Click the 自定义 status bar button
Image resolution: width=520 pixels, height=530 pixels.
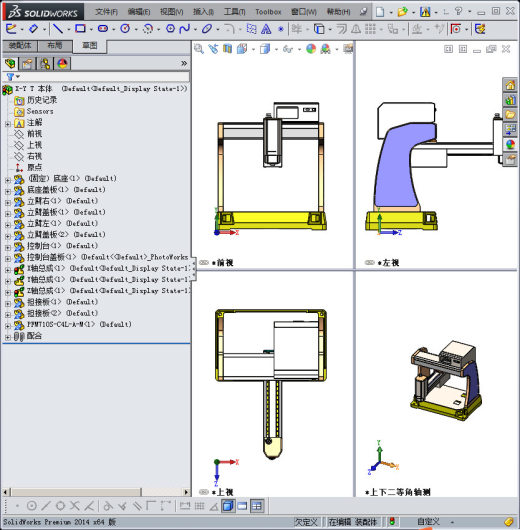(428, 522)
